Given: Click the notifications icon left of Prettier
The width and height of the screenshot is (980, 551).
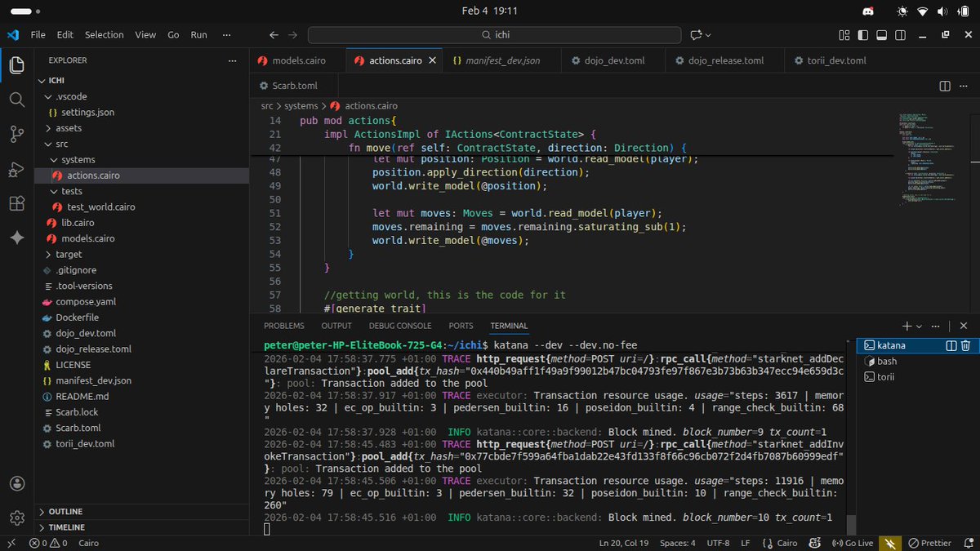Looking at the screenshot, I should (892, 543).
